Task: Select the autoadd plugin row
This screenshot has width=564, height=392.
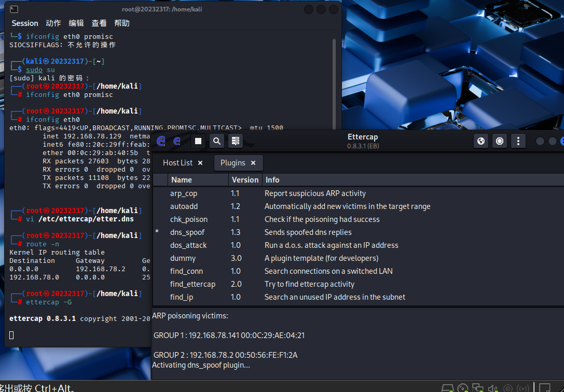Action: (358, 206)
